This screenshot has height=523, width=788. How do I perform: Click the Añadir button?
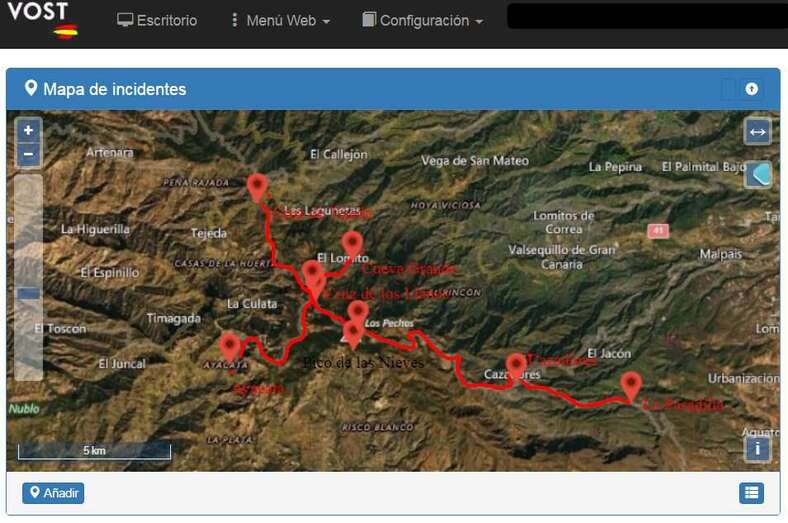(53, 493)
